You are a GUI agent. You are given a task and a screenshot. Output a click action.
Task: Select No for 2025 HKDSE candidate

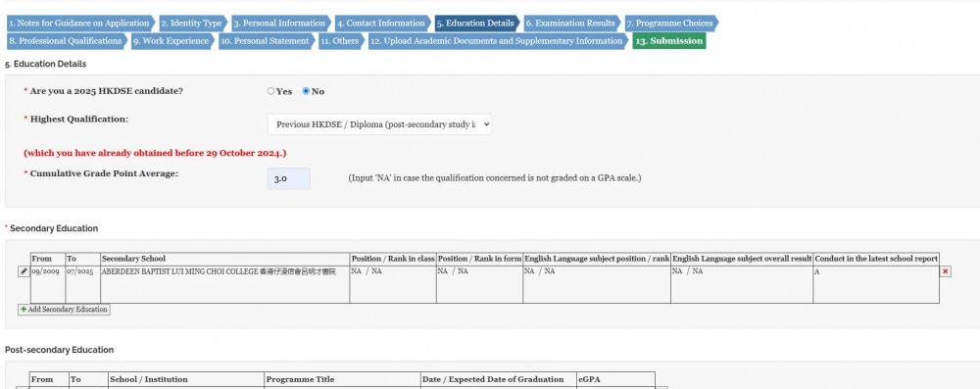pos(306,91)
